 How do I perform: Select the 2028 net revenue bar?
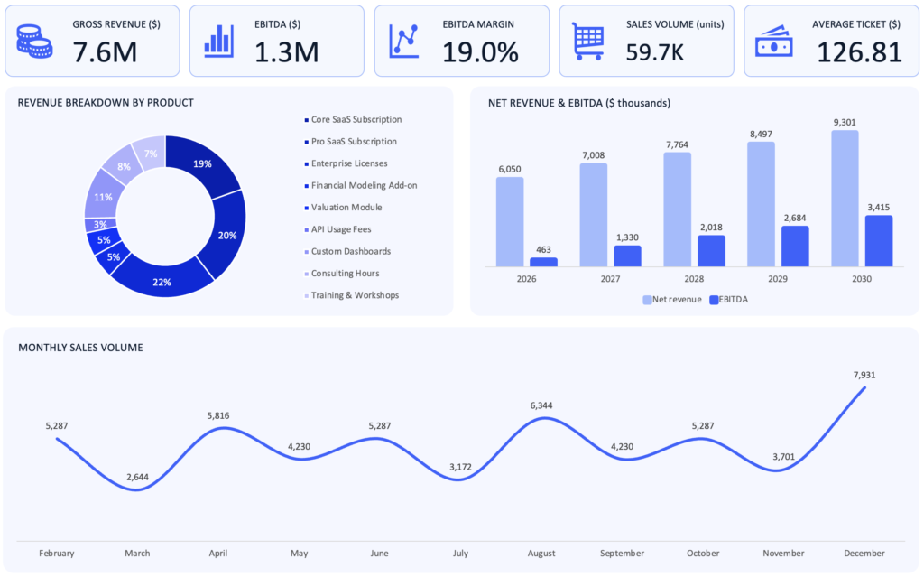point(677,209)
